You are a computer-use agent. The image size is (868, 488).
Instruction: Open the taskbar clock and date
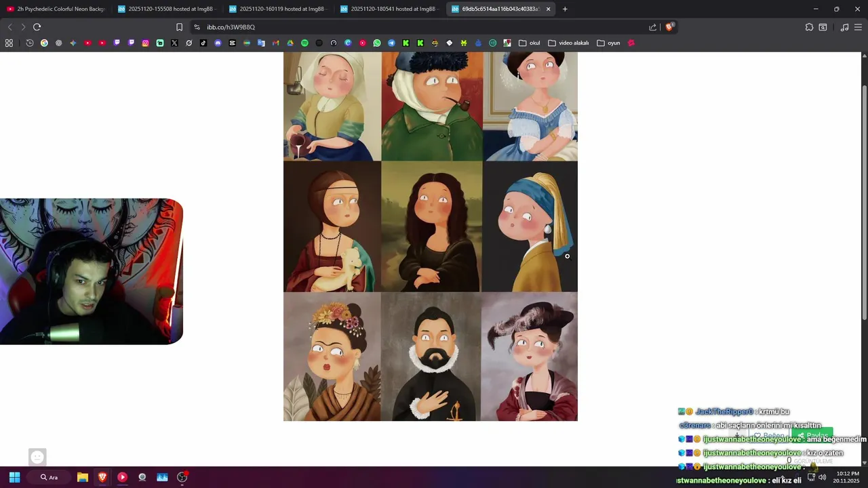click(847, 477)
